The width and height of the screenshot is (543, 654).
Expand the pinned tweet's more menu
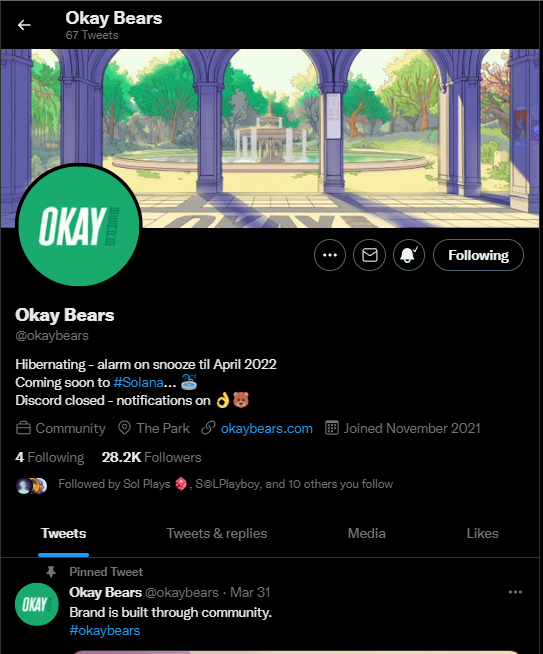point(515,592)
